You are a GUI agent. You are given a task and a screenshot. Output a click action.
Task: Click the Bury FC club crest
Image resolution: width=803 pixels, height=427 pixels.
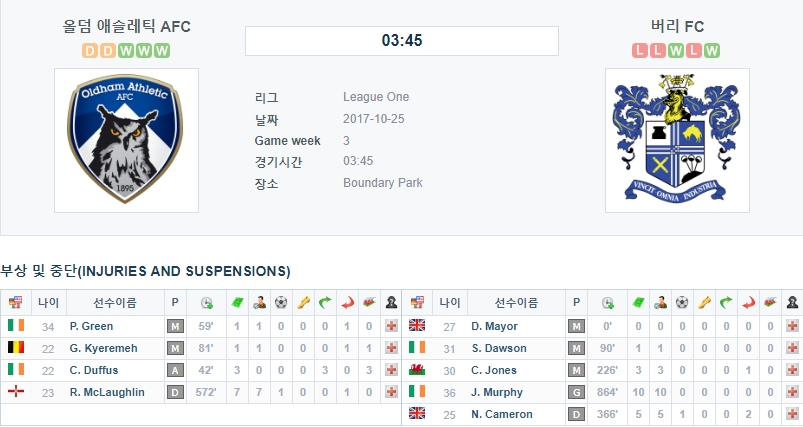pyautogui.click(x=677, y=139)
